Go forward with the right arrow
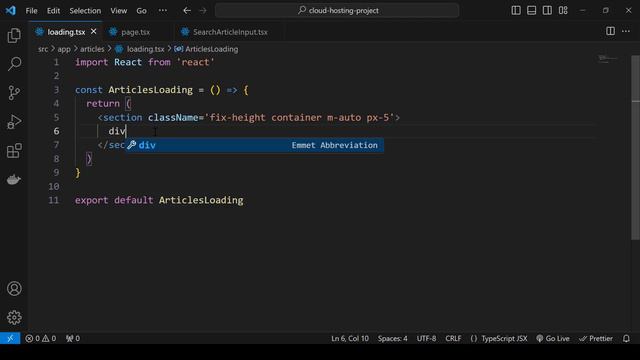 pyautogui.click(x=203, y=11)
